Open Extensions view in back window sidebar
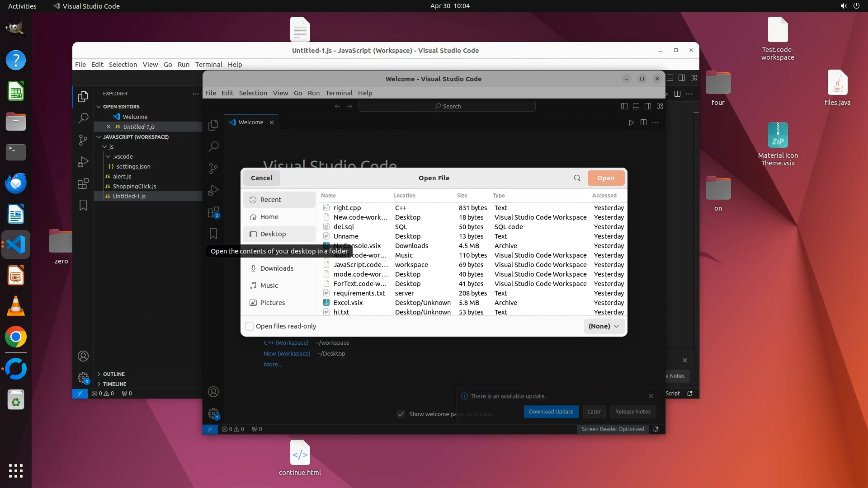The width and height of the screenshot is (868, 488). [x=83, y=183]
